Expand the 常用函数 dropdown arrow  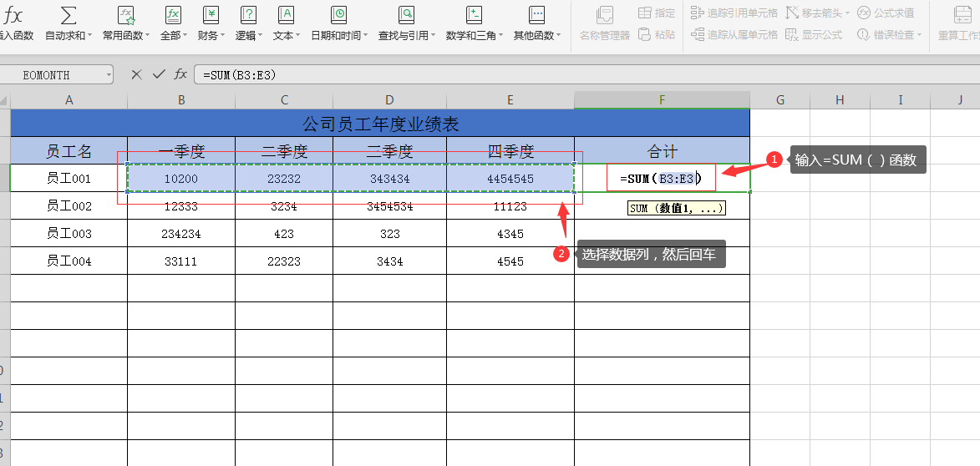[x=148, y=36]
